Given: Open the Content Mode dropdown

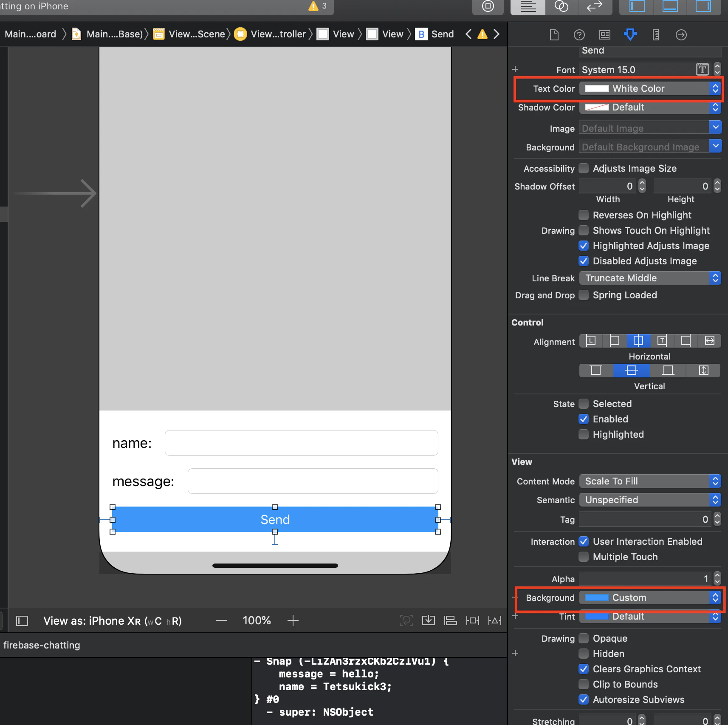Looking at the screenshot, I should pyautogui.click(x=650, y=481).
